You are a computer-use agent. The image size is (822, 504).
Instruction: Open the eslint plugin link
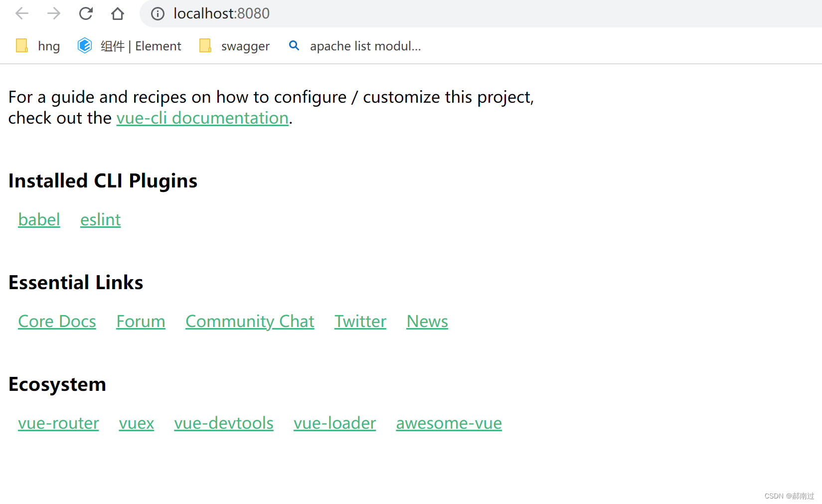(100, 220)
